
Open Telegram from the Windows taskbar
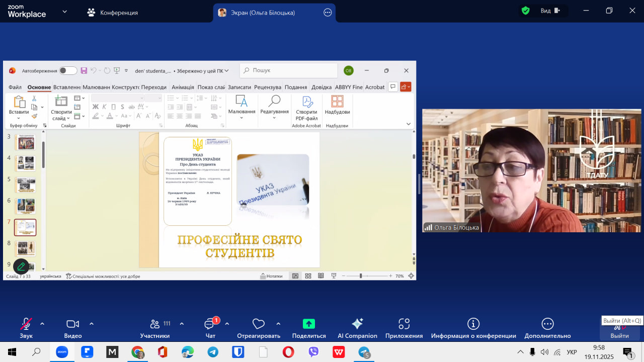coord(213,352)
